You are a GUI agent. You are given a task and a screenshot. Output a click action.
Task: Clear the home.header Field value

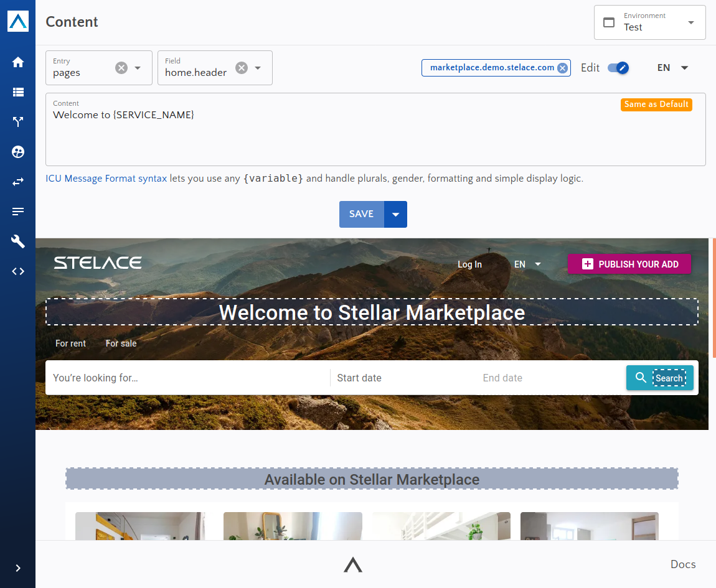242,68
